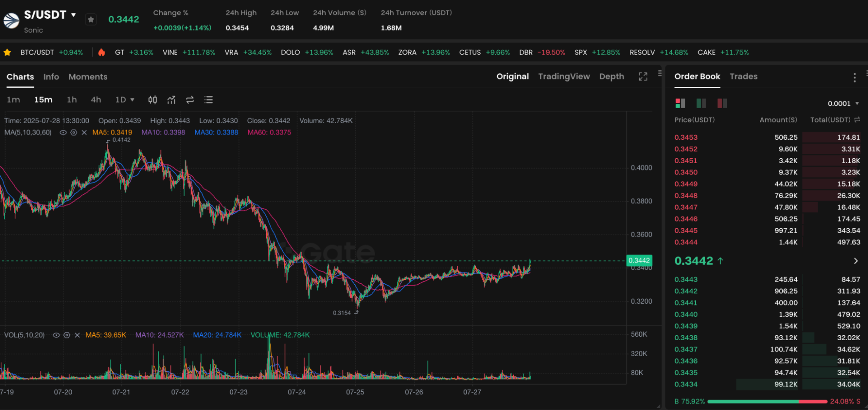Select the 4h timeframe
Viewport: 868px width, 410px height.
click(96, 100)
